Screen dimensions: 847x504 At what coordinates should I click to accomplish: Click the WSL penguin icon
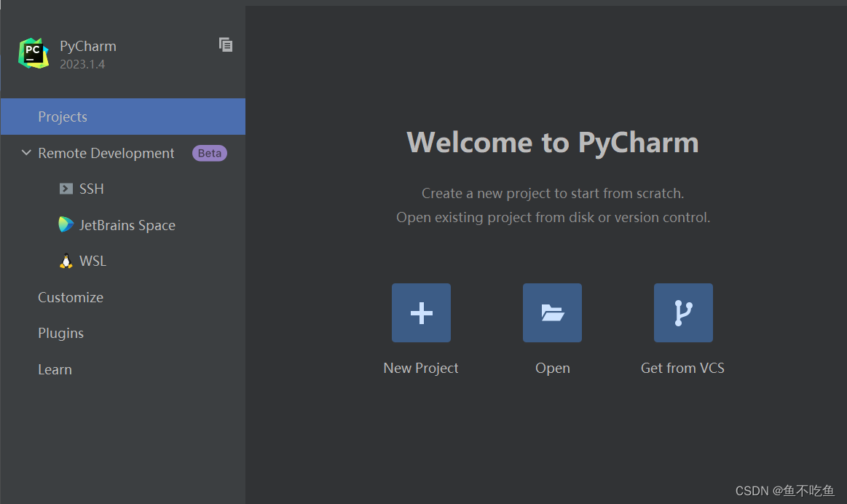tap(66, 261)
